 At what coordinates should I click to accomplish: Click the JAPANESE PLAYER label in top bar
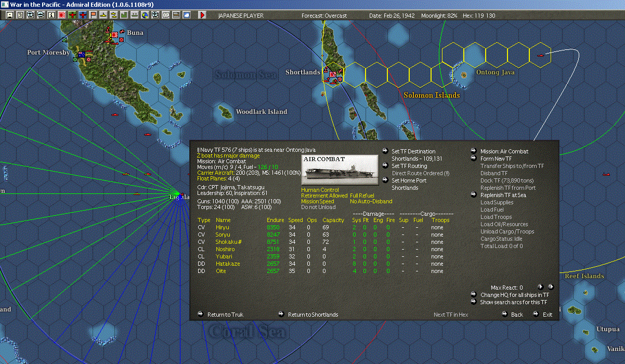[241, 16]
